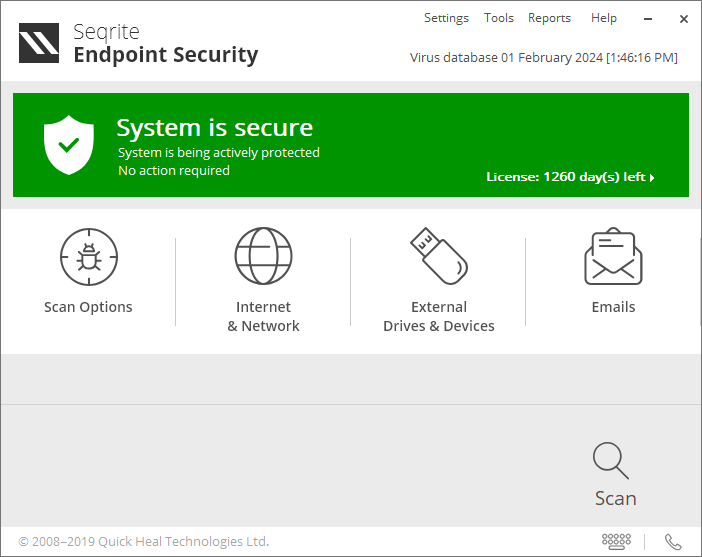Click the Seqrite logo at top left
The width and height of the screenshot is (702, 557).
pyautogui.click(x=39, y=43)
